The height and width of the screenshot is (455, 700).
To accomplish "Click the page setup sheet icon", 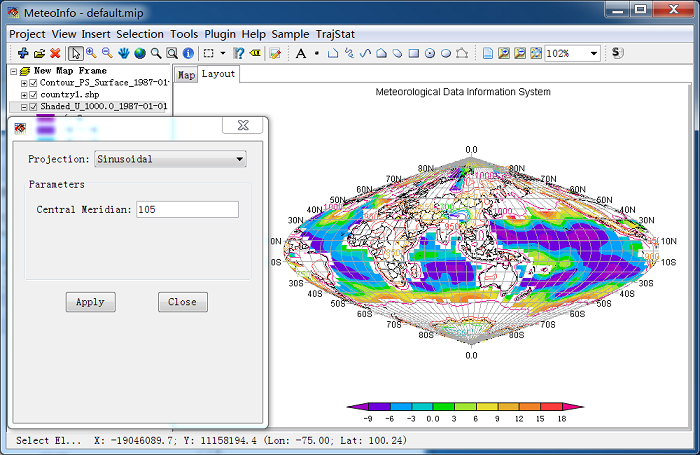I will tap(488, 53).
